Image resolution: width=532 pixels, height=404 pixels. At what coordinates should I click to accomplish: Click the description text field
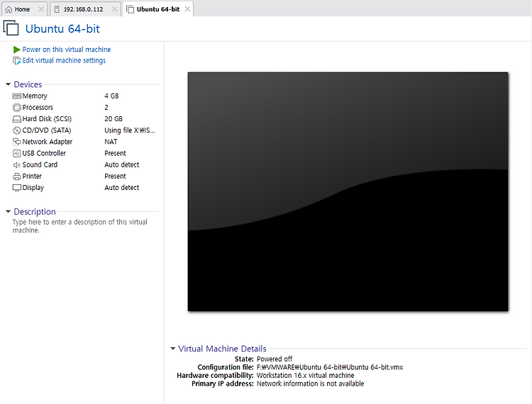[x=80, y=226]
